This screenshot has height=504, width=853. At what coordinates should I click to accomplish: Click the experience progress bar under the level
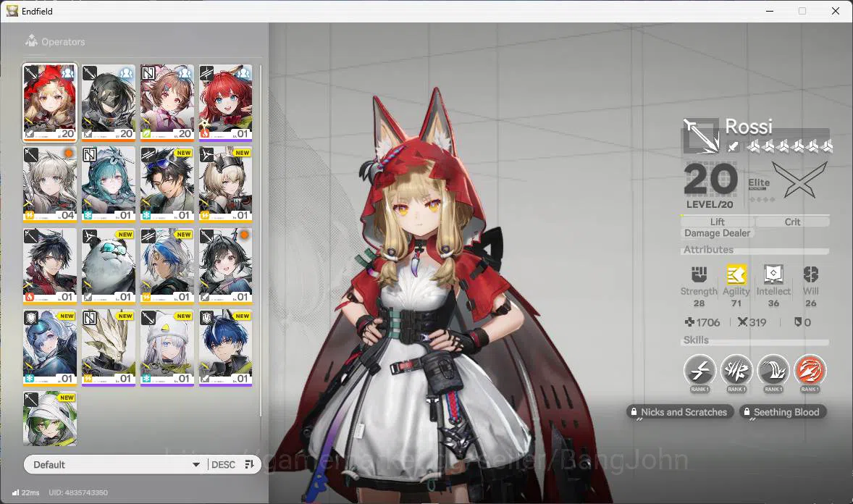click(755, 216)
